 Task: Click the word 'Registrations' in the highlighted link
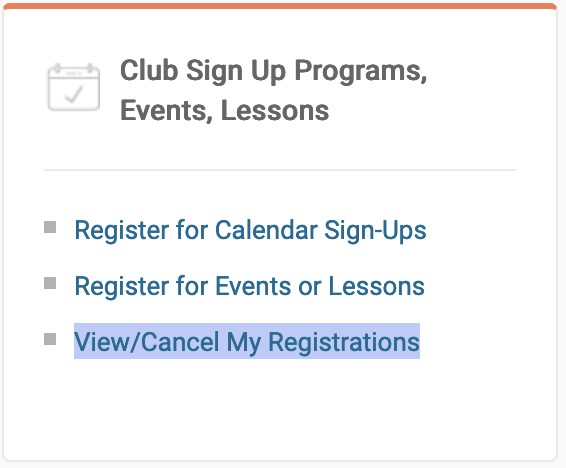click(x=344, y=341)
